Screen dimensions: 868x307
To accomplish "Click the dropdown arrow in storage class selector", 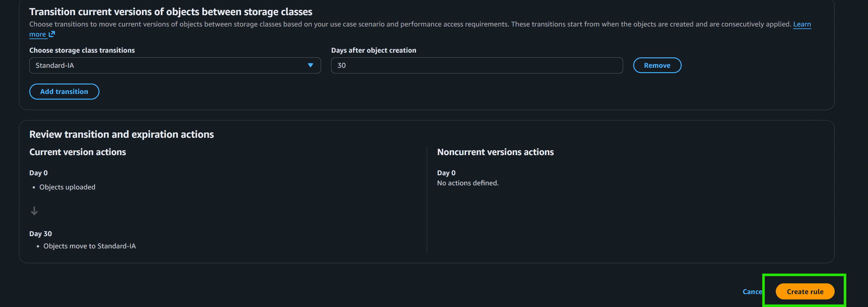I will pyautogui.click(x=310, y=66).
